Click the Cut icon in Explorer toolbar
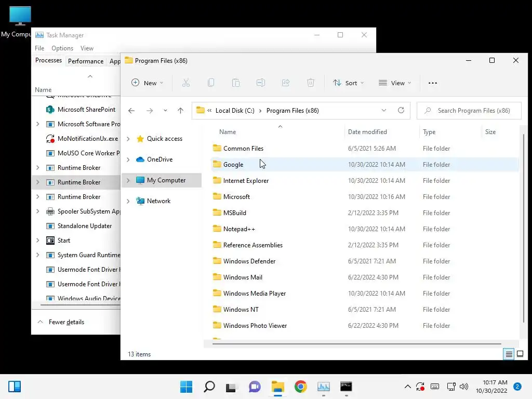532x399 pixels. coord(186,83)
